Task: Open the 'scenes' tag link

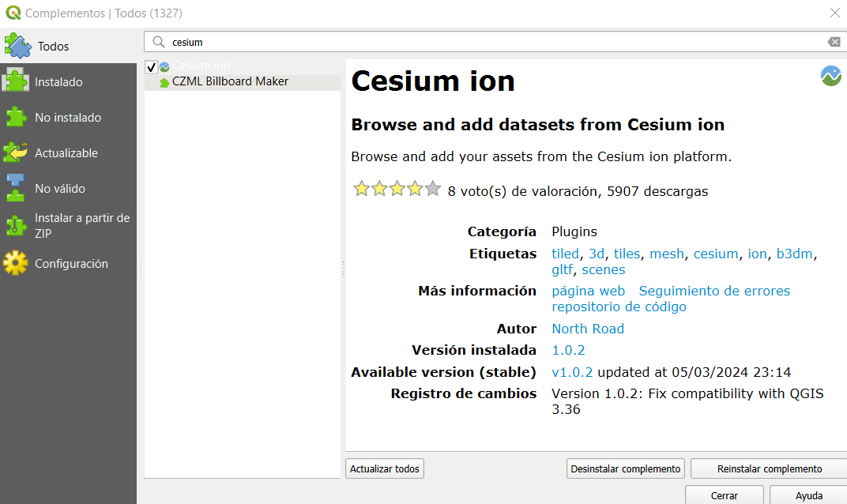Action: coord(604,269)
